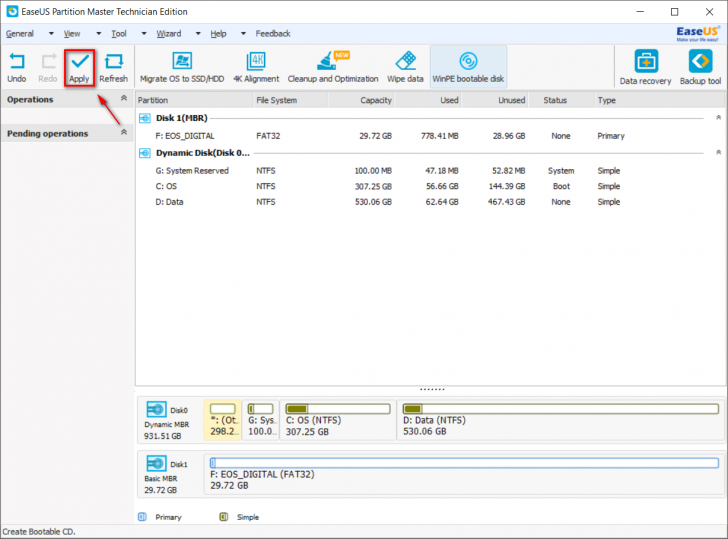Select the unallocated 298.2 block on Disk0
This screenshot has height=539, width=728.
pyautogui.click(x=223, y=420)
